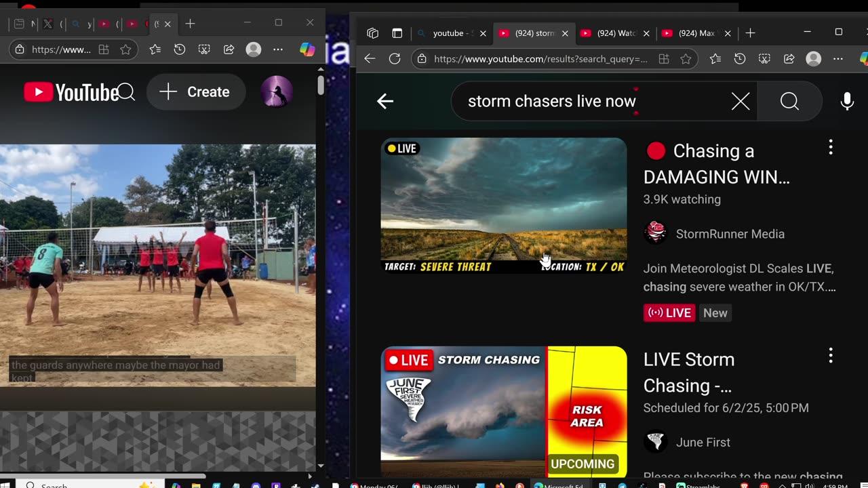
Task: Close the active tab in left window
Action: (x=167, y=24)
